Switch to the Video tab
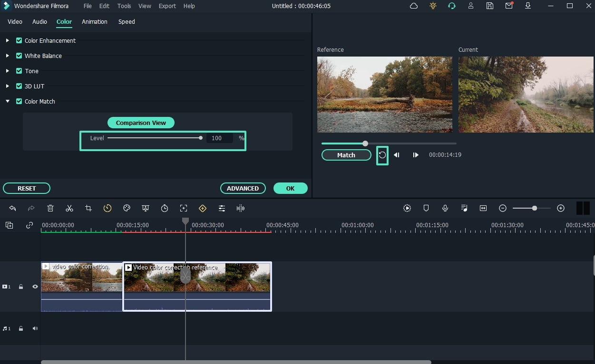595x364 pixels. coord(15,22)
